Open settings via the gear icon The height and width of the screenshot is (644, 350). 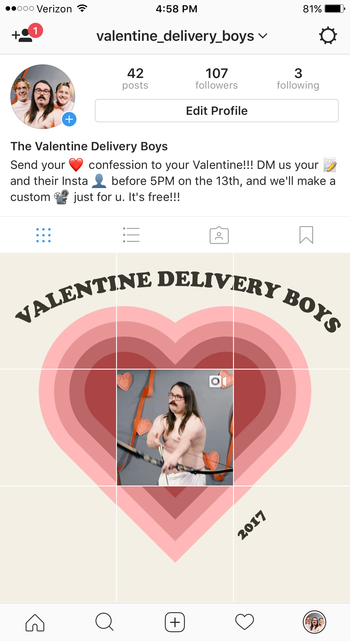(x=328, y=36)
